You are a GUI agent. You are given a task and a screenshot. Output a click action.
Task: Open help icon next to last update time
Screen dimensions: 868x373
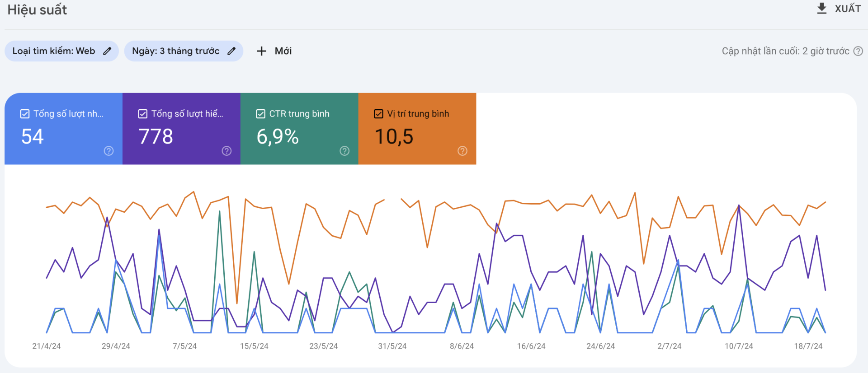[858, 51]
